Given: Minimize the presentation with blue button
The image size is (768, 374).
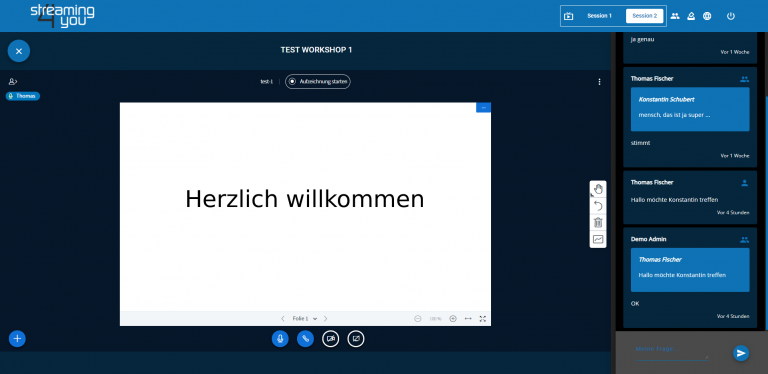Looking at the screenshot, I should 483,107.
